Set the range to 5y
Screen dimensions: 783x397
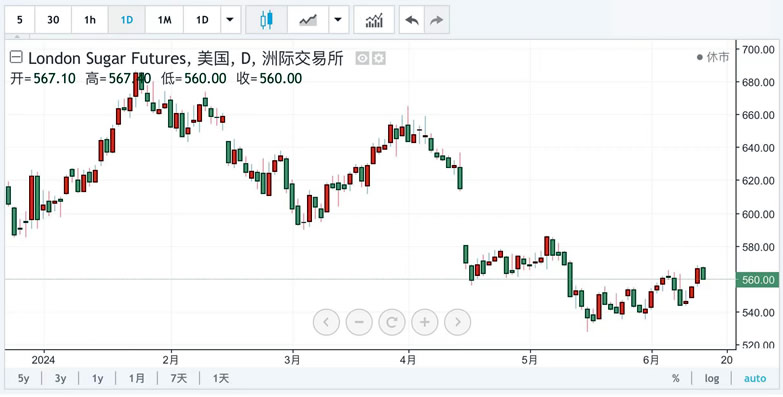[x=23, y=379]
